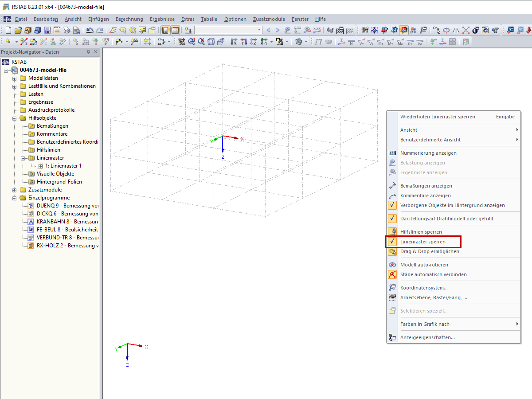
Task: Click the My internal forces display icon
Action: [x=390, y=41]
